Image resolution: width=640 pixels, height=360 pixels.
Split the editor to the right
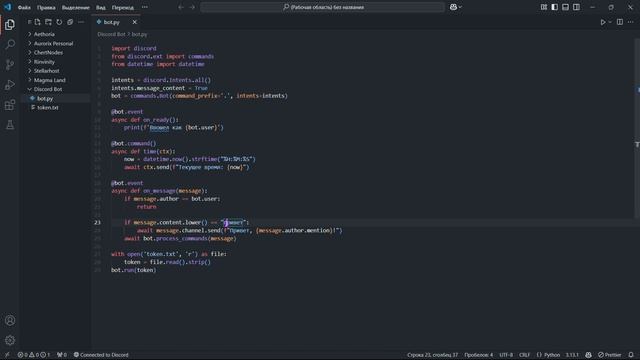(x=620, y=22)
